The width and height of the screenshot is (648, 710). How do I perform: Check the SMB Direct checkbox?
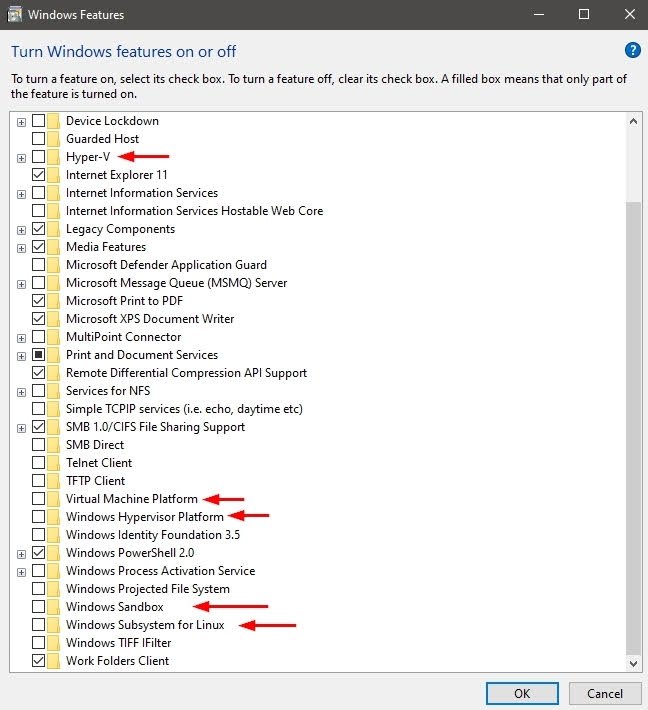(38, 445)
